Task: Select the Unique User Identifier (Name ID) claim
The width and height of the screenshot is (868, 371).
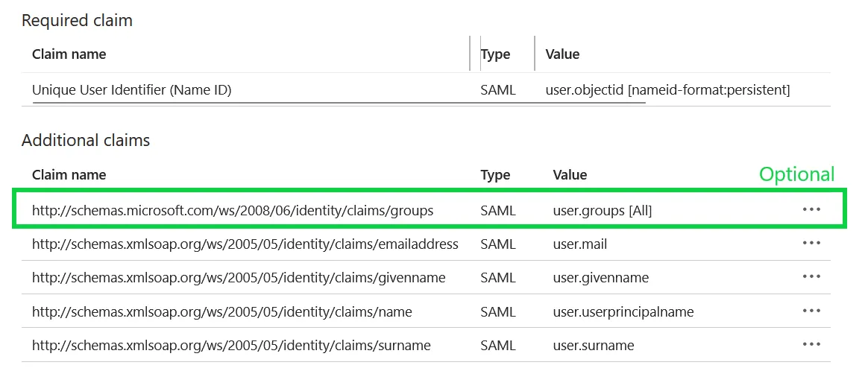Action: click(x=132, y=90)
